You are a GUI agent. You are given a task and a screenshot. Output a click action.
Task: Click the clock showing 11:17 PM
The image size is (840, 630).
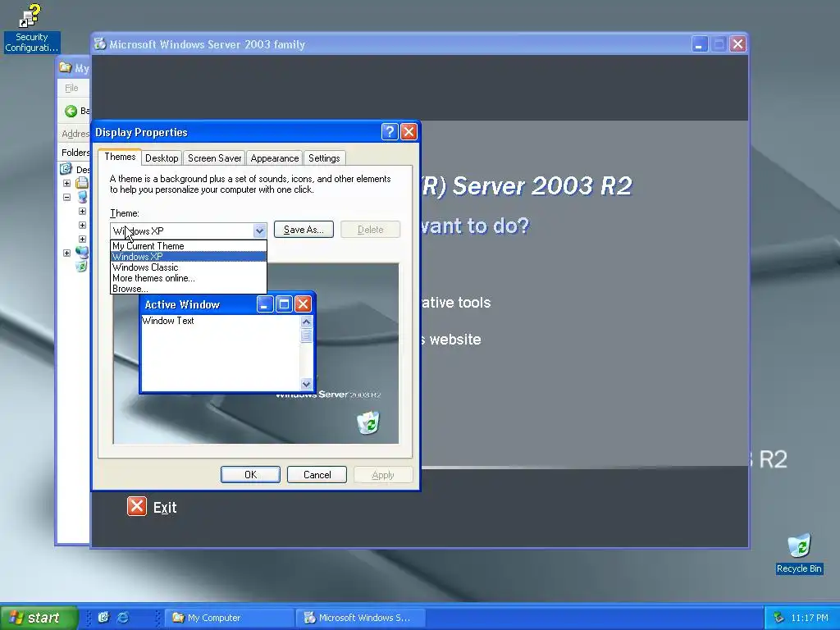coord(809,618)
